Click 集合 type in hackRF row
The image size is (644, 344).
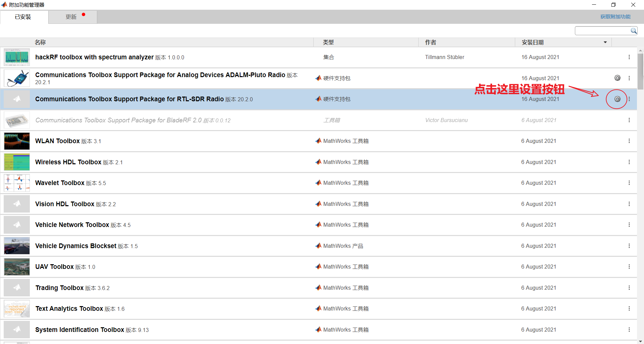(x=328, y=57)
